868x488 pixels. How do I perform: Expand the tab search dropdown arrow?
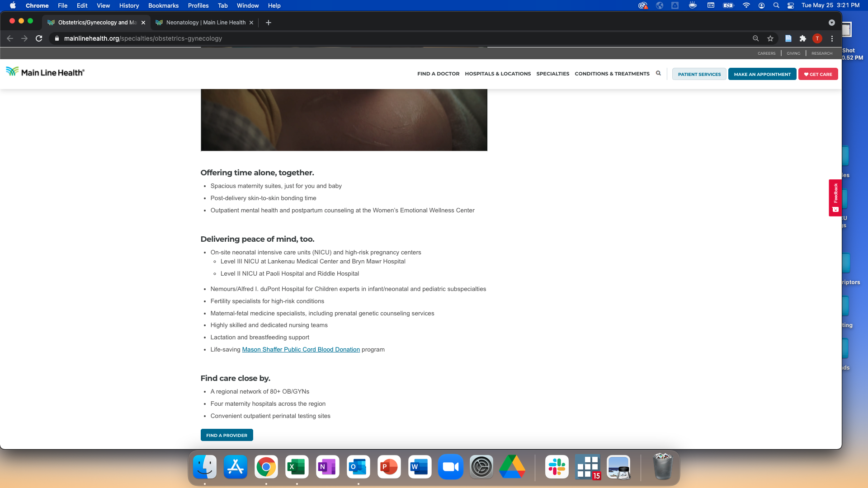831,23
